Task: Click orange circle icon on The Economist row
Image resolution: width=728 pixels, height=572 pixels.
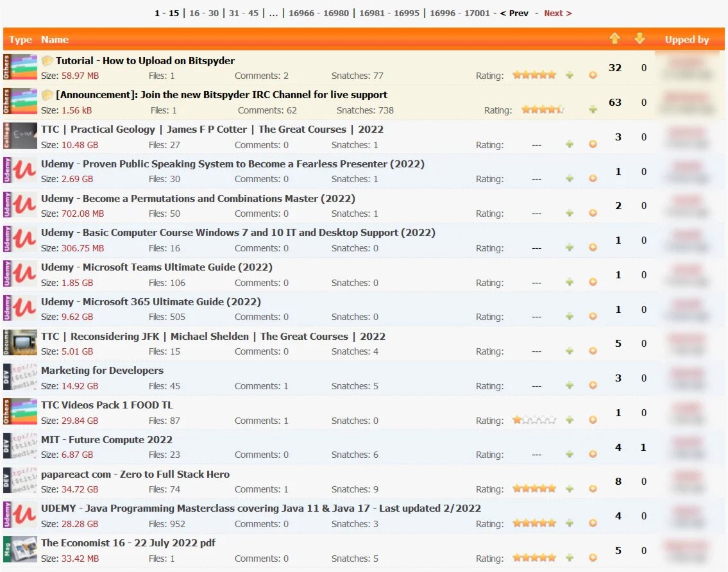Action: [593, 558]
